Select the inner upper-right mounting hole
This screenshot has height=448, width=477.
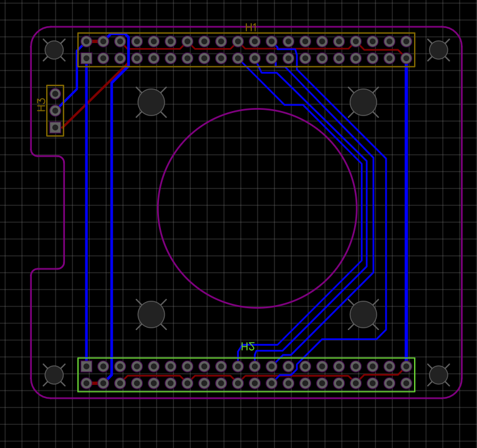coord(364,102)
